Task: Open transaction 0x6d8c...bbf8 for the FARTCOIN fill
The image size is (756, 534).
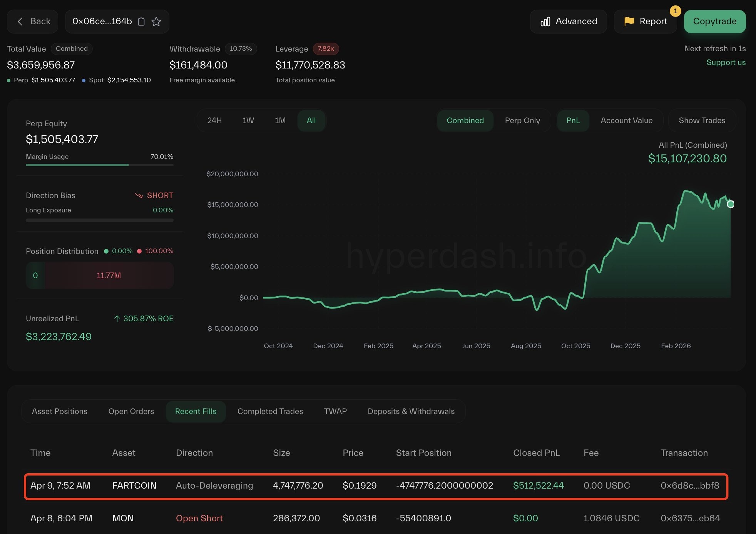Action: [x=689, y=486]
